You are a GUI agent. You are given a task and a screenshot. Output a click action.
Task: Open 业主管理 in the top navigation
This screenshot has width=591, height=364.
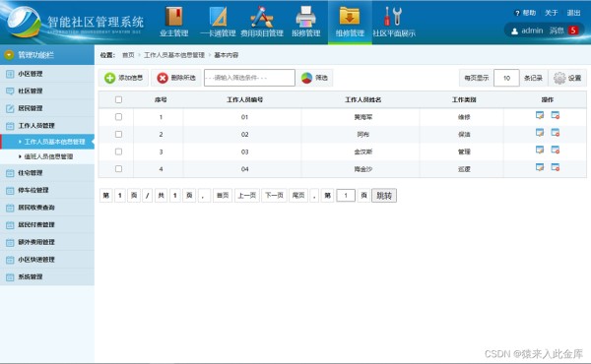pos(173,23)
